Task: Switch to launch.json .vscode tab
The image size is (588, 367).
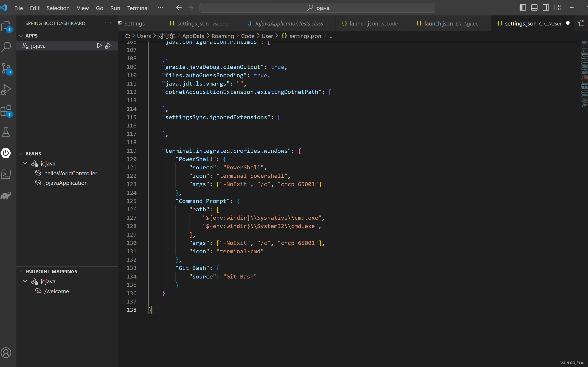Action: [x=373, y=24]
